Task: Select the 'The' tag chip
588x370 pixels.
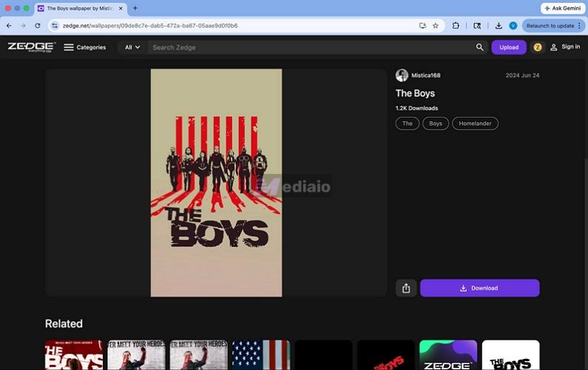Action: tap(408, 124)
